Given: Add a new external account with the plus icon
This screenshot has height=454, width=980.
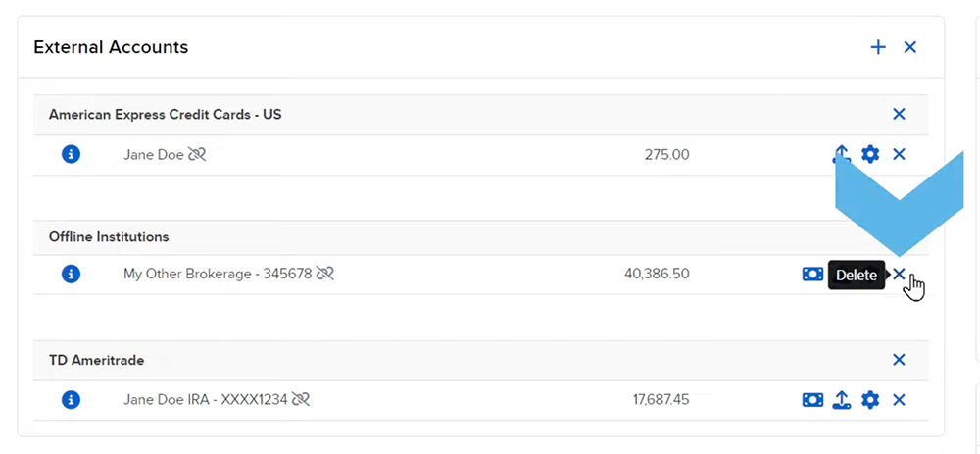Looking at the screenshot, I should pos(878,47).
